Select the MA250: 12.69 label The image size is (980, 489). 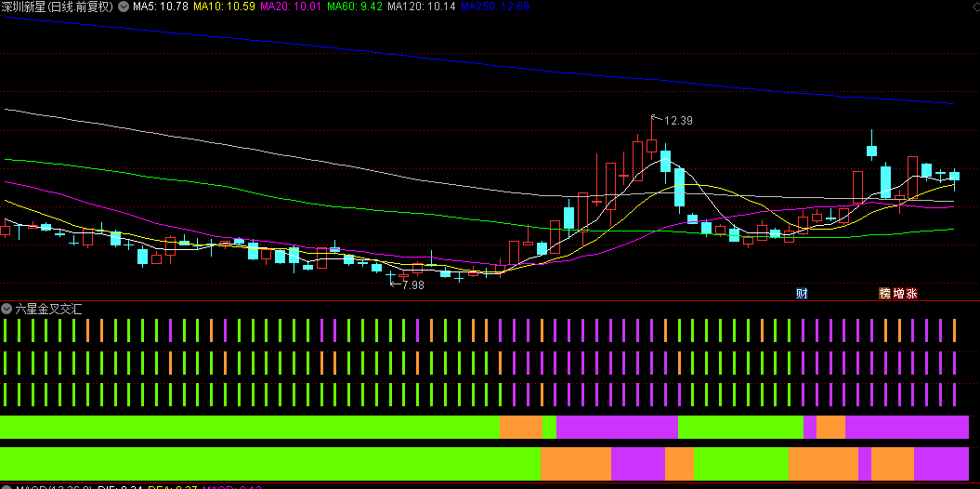click(x=494, y=7)
